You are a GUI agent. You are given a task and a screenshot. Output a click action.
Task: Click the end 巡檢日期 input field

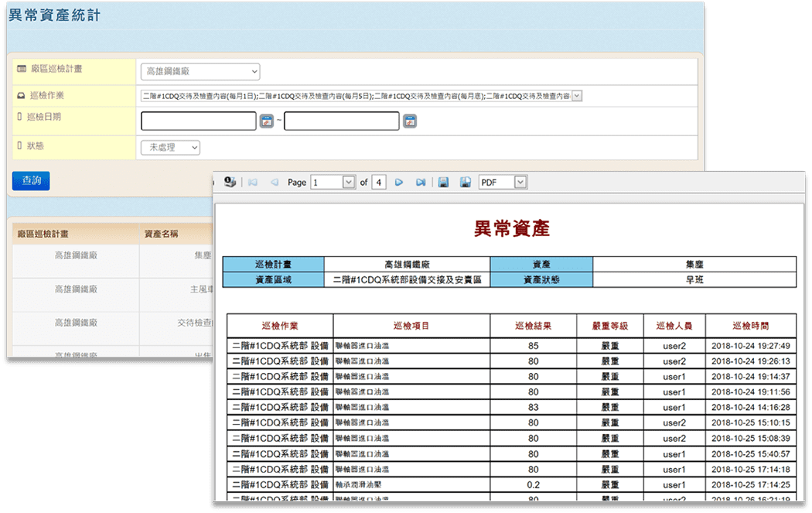point(341,121)
